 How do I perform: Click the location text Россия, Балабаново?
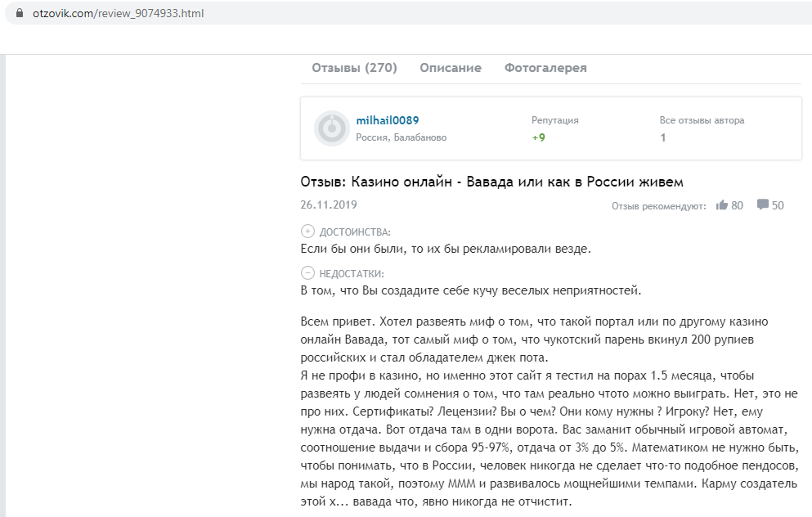[x=401, y=137]
